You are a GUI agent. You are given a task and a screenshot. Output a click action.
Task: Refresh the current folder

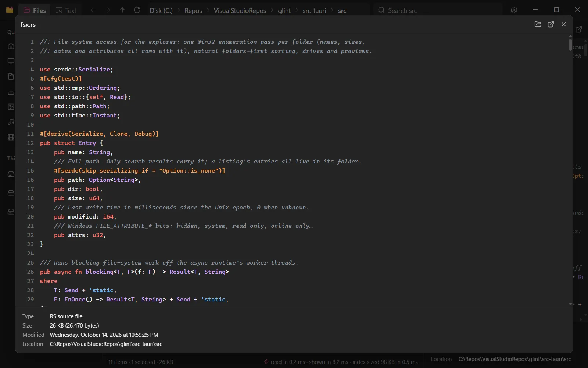point(137,10)
